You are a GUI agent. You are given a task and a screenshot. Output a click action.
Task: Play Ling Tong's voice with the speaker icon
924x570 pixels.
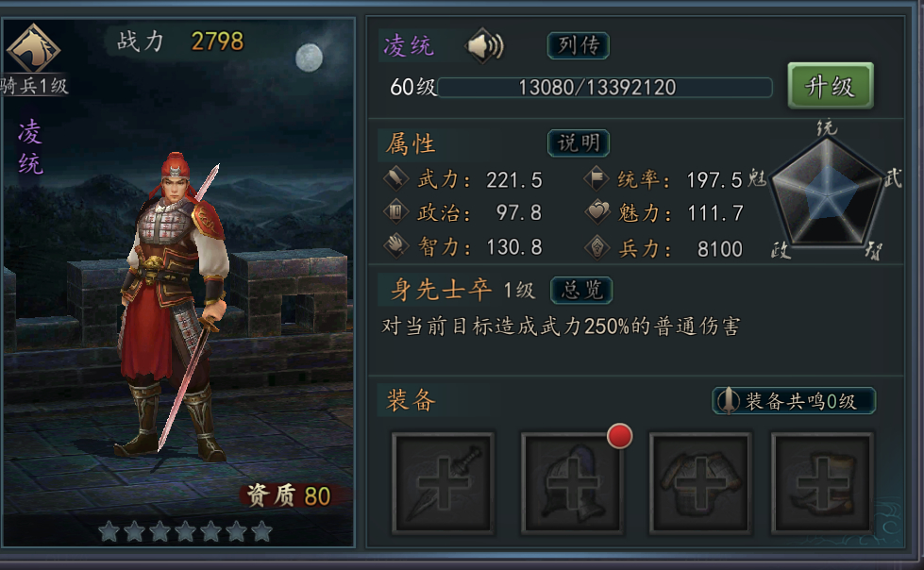pyautogui.click(x=485, y=46)
